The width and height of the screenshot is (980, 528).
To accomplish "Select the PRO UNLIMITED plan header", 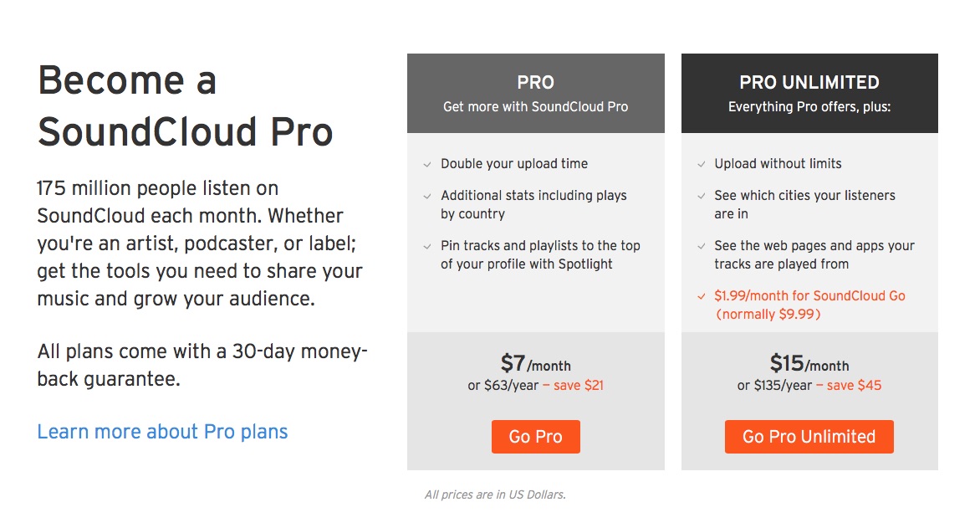I will click(x=809, y=93).
